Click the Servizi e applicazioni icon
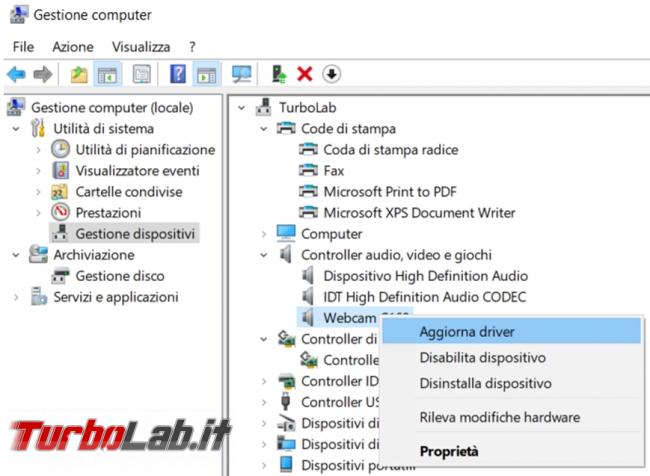The width and height of the screenshot is (650, 476). click(39, 297)
